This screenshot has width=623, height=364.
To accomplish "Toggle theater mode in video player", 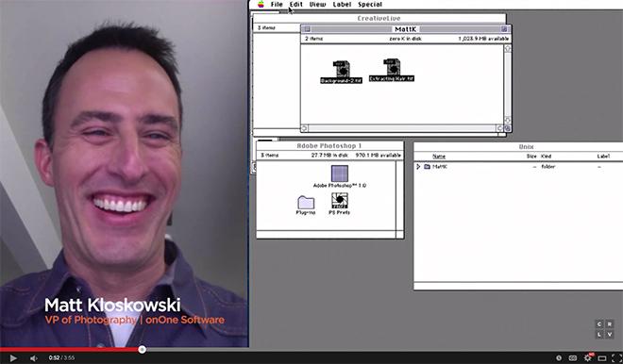I will (602, 358).
